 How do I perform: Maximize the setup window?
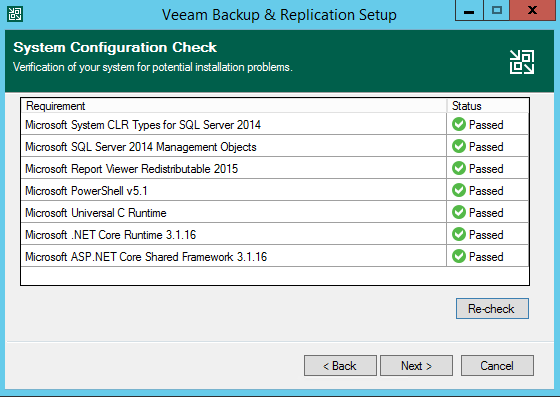(496, 10)
